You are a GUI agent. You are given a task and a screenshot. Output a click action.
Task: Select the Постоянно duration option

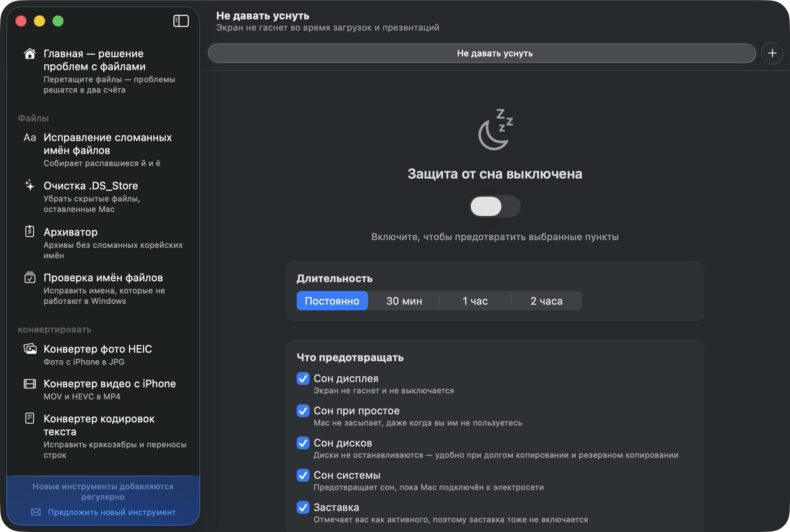(x=332, y=301)
